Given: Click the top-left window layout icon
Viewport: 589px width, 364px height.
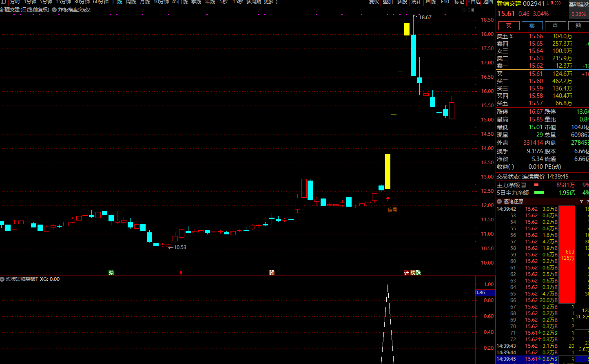Looking at the screenshot, I should pyautogui.click(x=3, y=2).
